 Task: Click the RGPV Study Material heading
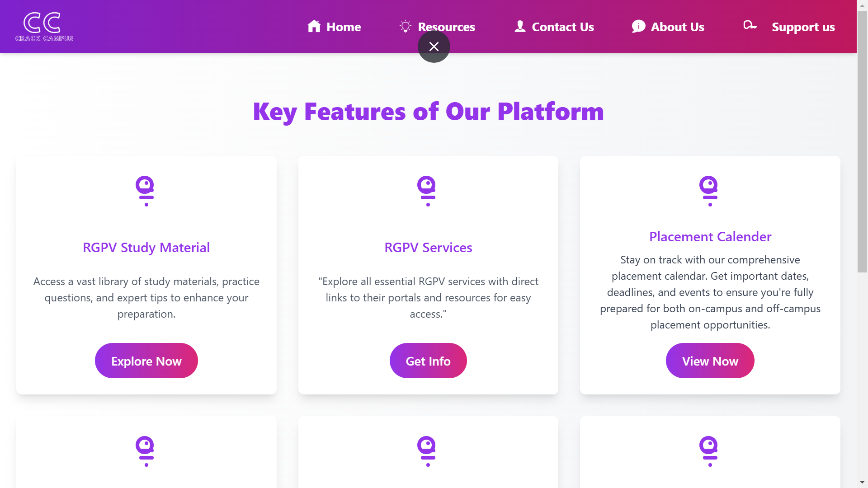coord(146,248)
